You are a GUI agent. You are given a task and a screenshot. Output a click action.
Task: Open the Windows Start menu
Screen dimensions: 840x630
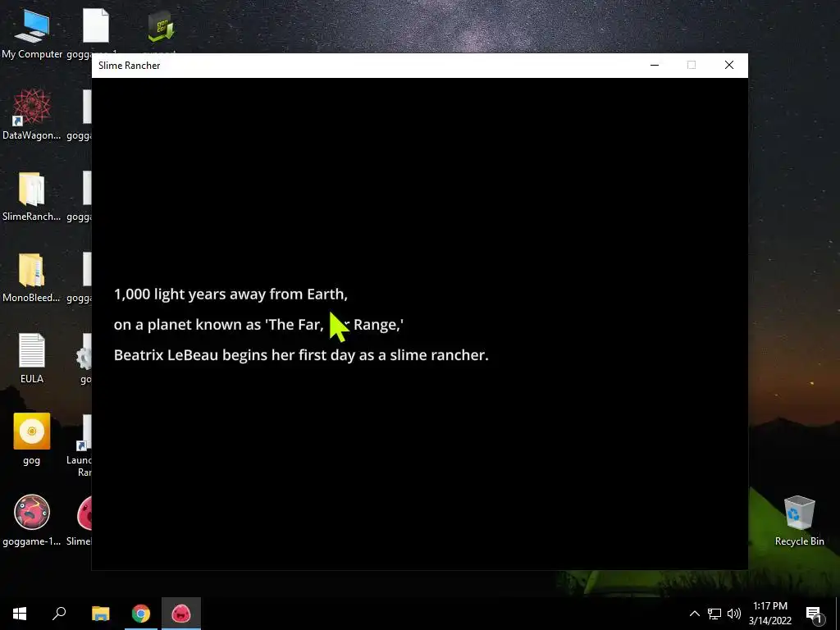[20, 614]
